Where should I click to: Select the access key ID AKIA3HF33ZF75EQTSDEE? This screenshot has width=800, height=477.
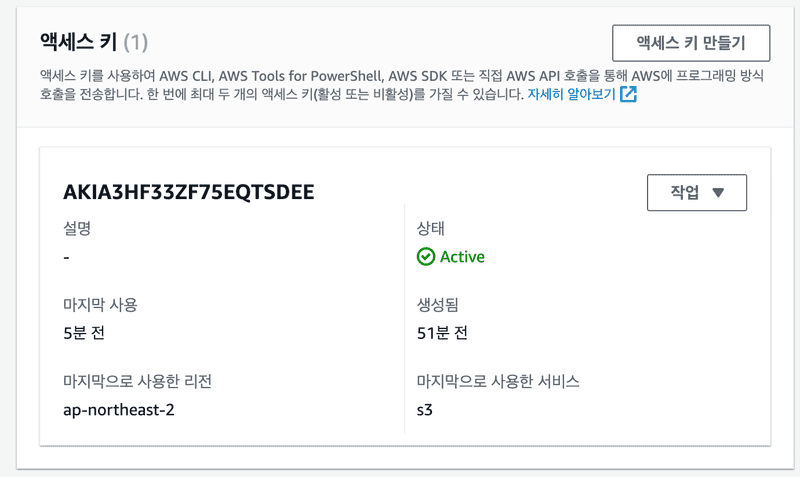pyautogui.click(x=189, y=192)
